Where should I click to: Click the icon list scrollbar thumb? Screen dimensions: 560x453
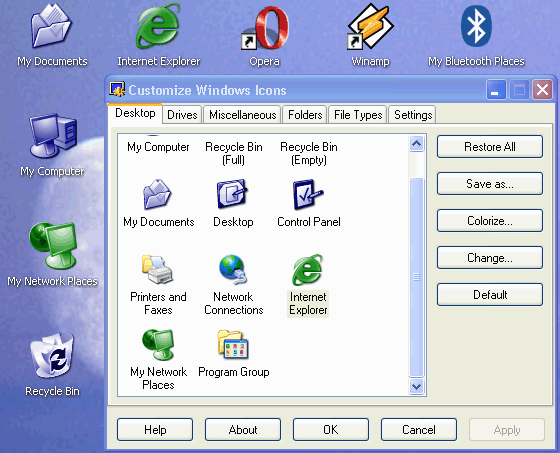416,277
